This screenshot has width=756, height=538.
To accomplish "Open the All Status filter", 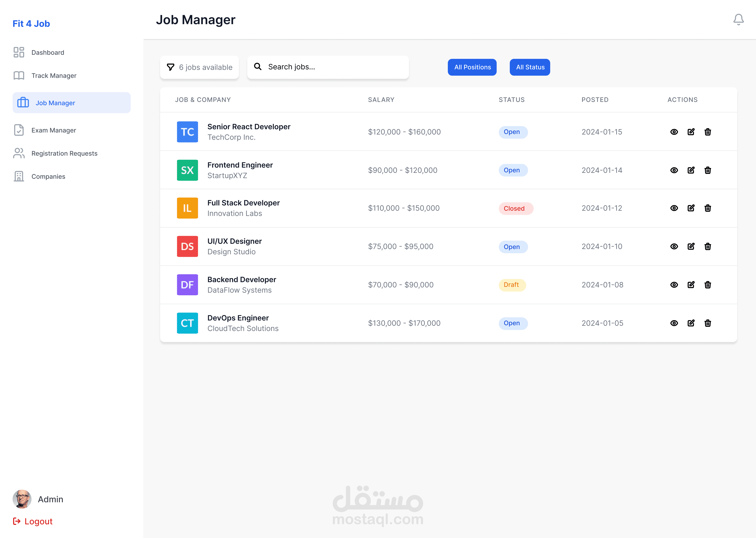I will (x=530, y=67).
